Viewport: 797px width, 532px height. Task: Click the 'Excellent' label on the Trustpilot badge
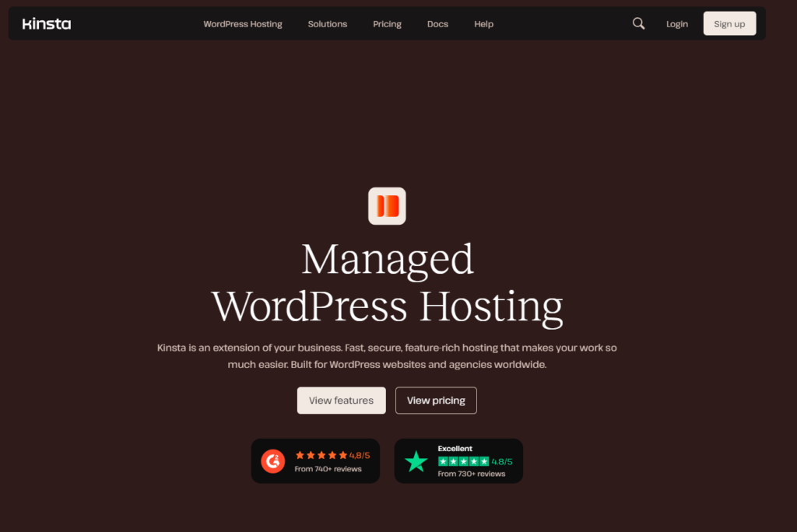pos(455,449)
